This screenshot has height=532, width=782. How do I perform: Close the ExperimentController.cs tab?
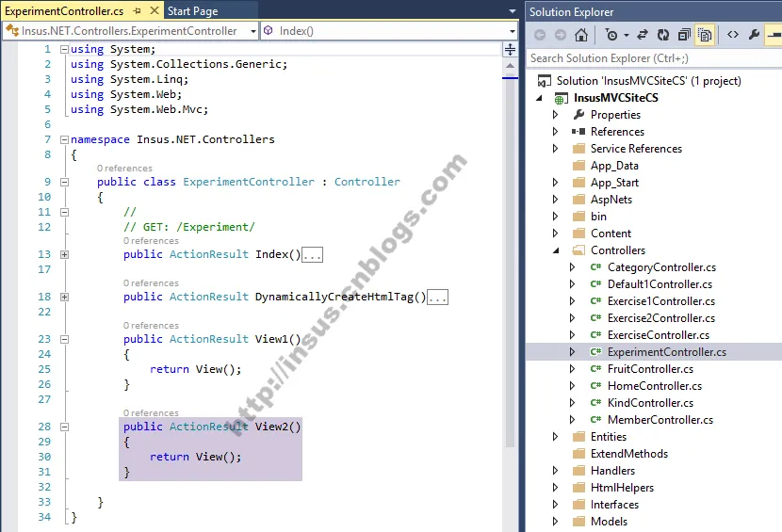pyautogui.click(x=154, y=11)
